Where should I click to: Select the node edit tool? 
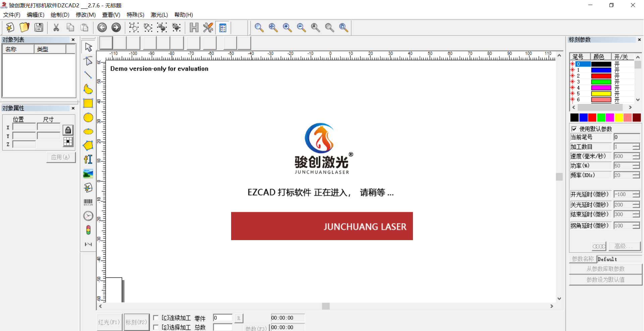(x=88, y=61)
